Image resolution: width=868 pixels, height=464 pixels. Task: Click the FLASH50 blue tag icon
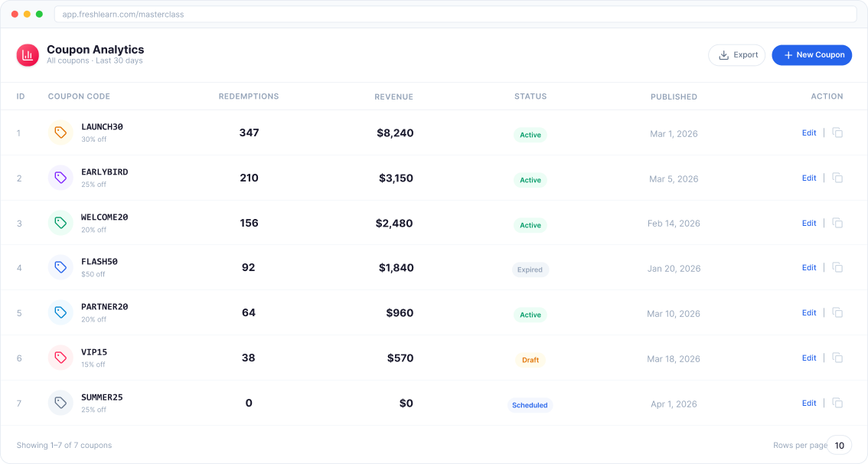tap(60, 267)
